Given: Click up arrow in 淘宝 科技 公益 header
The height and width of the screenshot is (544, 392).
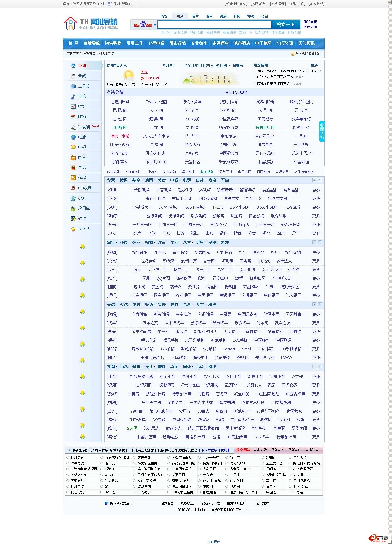Looking at the screenshot, I should tap(320, 242).
